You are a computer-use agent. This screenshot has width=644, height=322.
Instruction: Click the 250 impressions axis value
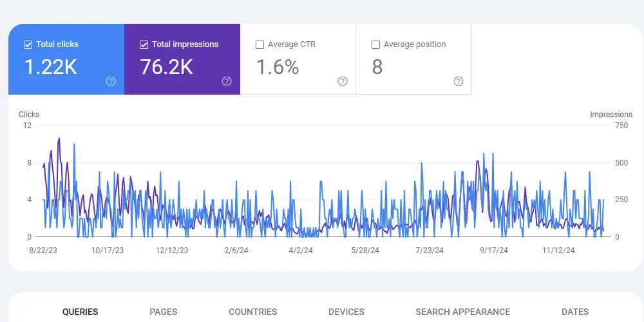tap(622, 200)
